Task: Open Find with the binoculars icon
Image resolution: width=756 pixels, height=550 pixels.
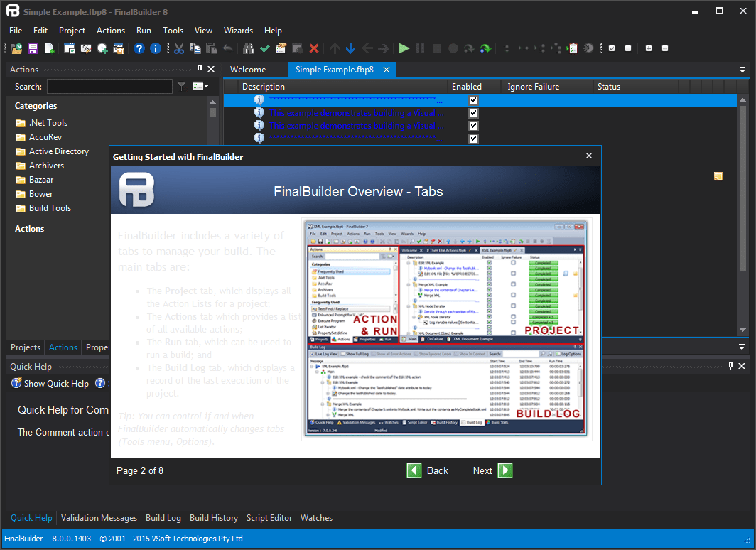Action: point(247,48)
